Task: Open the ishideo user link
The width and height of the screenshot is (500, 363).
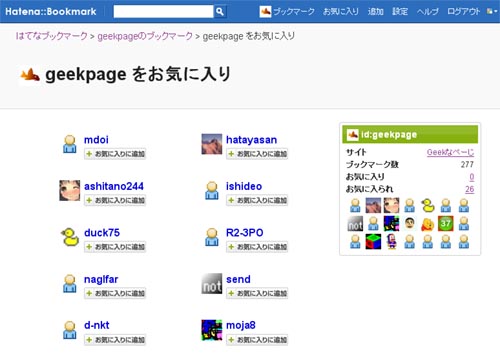Action: click(x=244, y=186)
